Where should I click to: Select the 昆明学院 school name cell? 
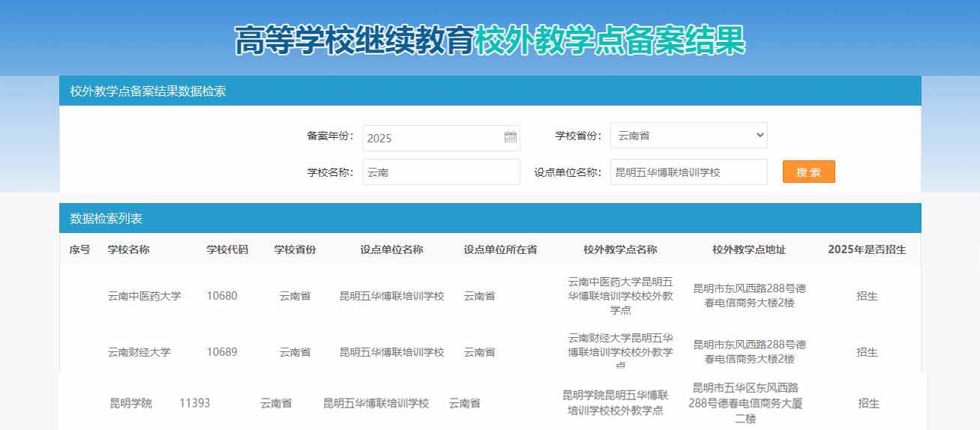click(x=130, y=403)
